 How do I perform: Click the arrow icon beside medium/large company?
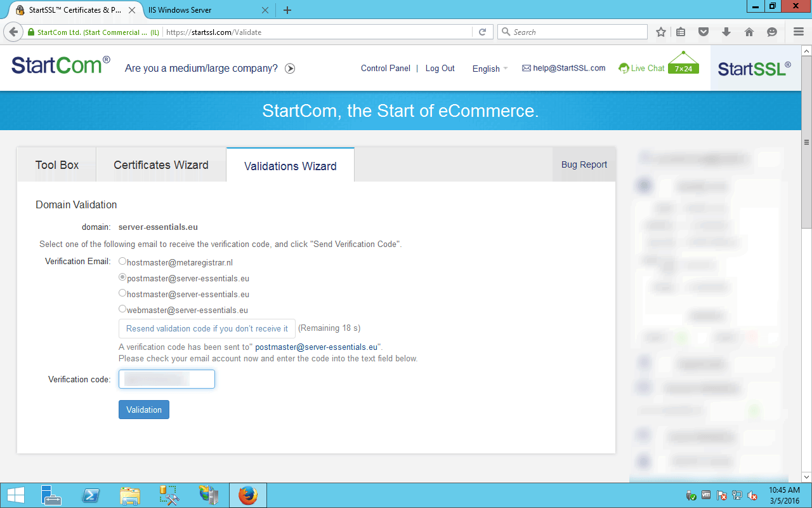click(x=290, y=69)
